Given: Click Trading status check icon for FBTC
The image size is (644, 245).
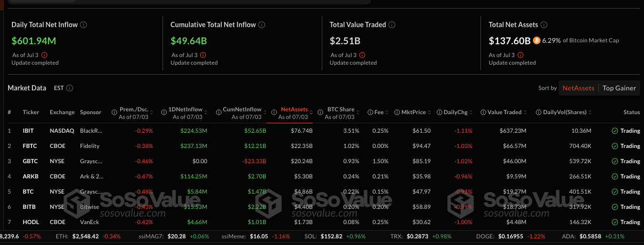Looking at the screenshot, I should click(615, 146).
